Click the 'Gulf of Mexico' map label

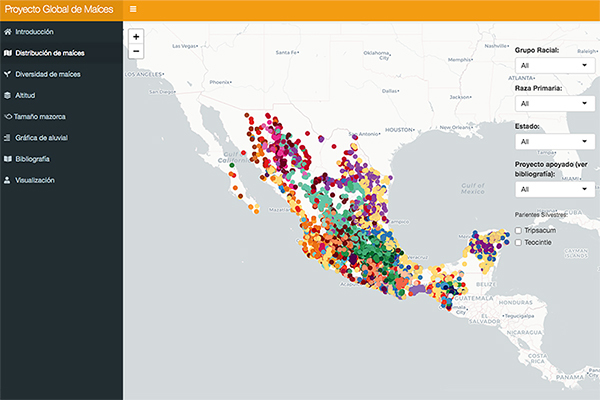pyautogui.click(x=473, y=188)
